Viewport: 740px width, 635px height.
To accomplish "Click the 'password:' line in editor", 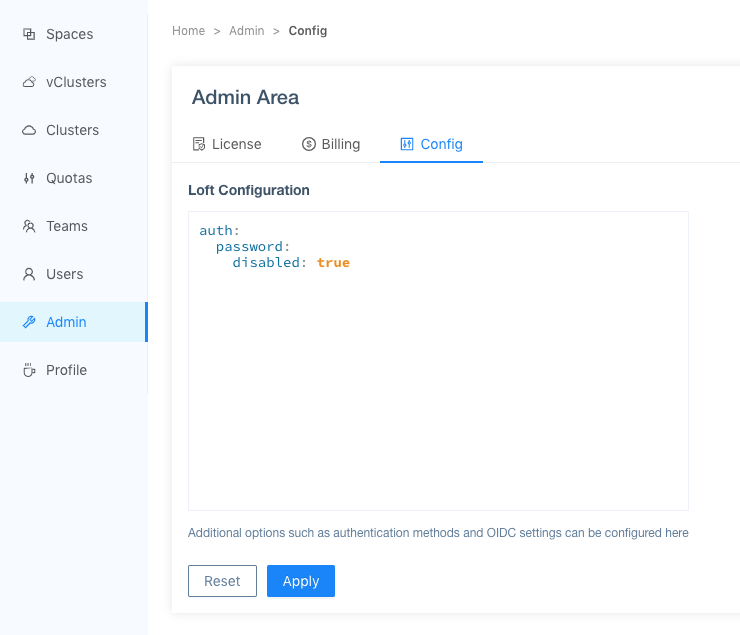I will pos(252,247).
